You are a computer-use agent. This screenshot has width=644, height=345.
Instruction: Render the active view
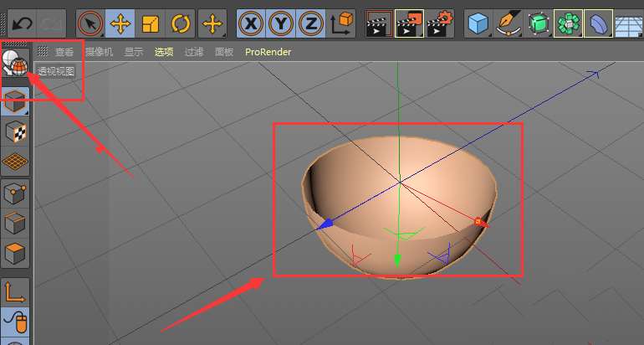(x=379, y=23)
